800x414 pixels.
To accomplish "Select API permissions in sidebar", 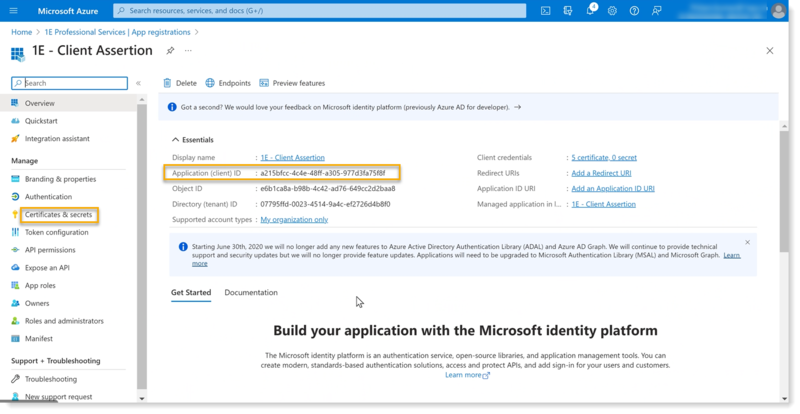I will pos(50,250).
